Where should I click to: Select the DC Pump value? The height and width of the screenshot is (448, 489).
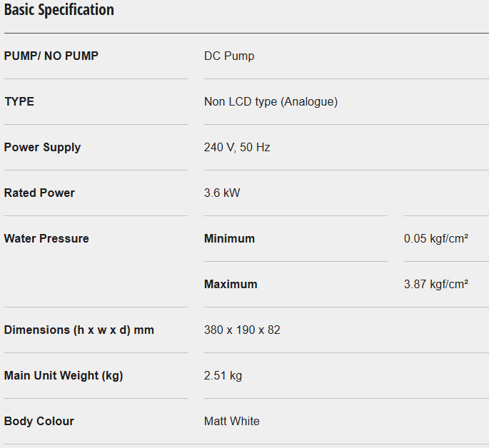click(x=229, y=56)
